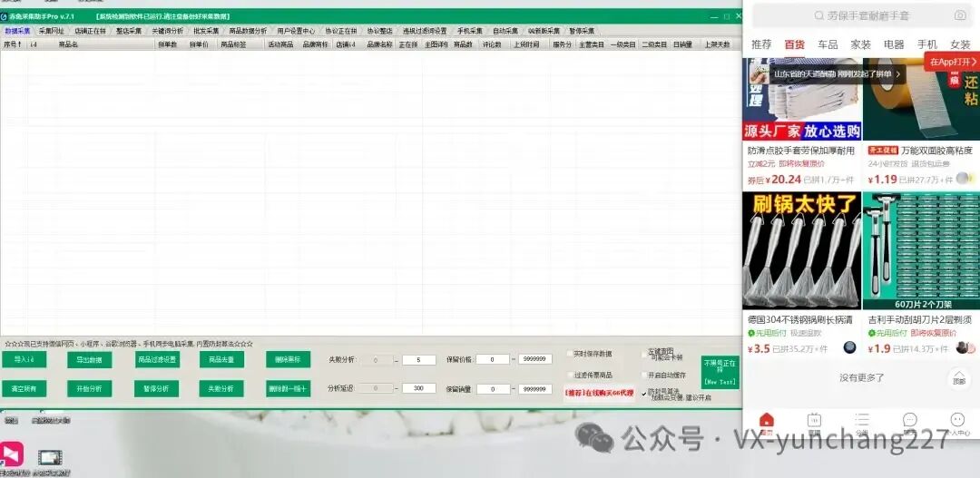Click the 拼单价 column header

(x=199, y=45)
